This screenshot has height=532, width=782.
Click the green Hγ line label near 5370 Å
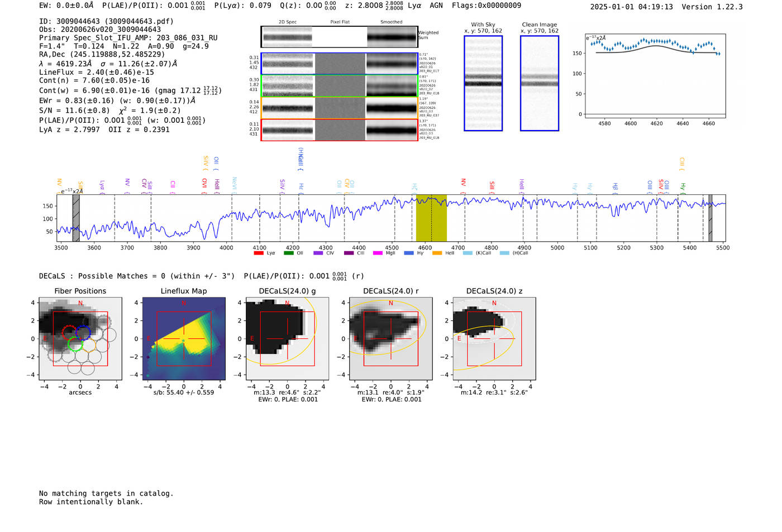683,188
